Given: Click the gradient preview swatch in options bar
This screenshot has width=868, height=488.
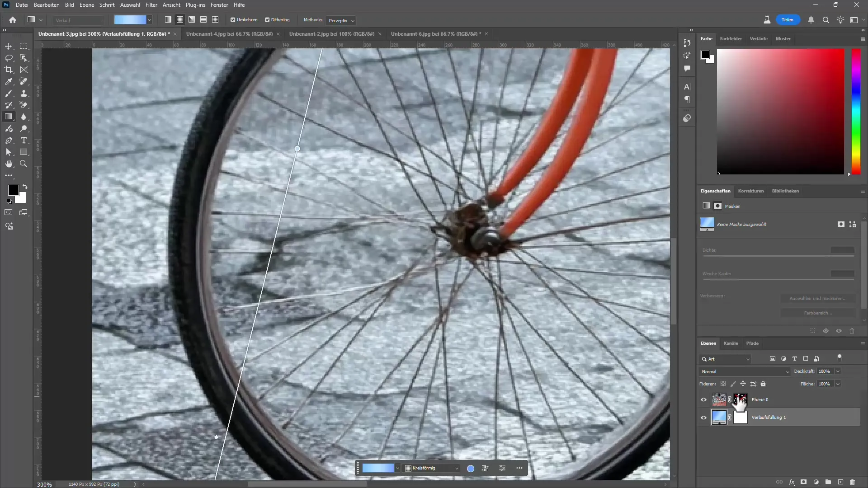Looking at the screenshot, I should (x=130, y=20).
